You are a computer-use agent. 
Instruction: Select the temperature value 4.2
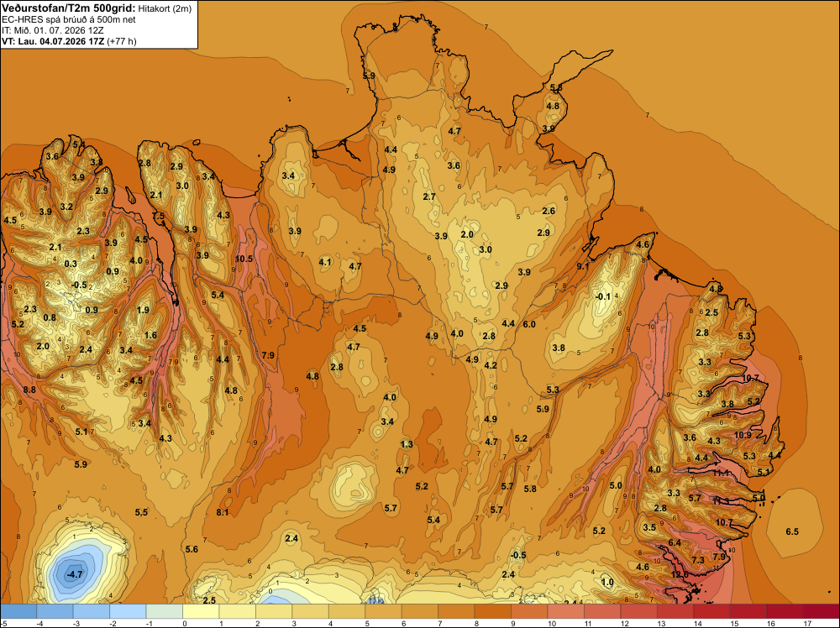(x=491, y=366)
